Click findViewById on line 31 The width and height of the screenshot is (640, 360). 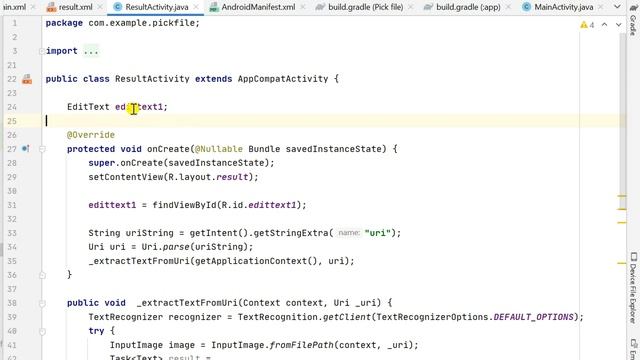184,205
